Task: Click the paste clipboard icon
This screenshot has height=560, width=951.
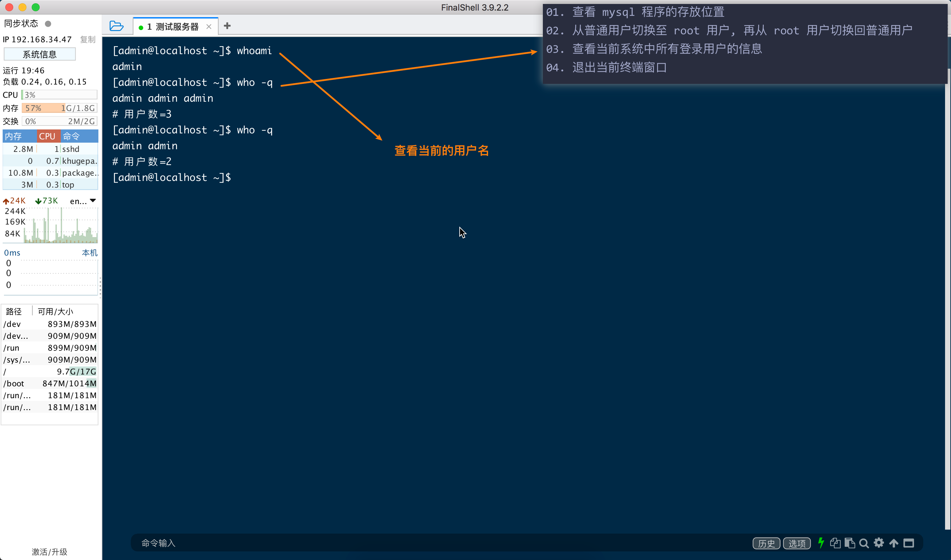Action: point(850,543)
